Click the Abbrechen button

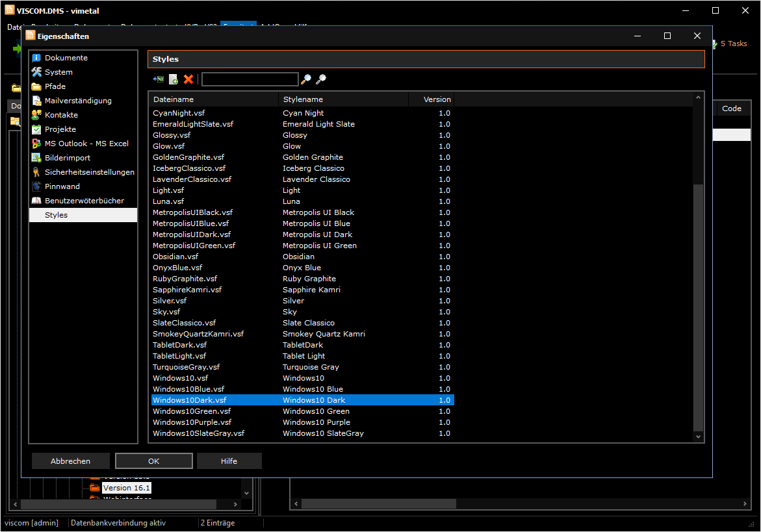click(x=70, y=461)
